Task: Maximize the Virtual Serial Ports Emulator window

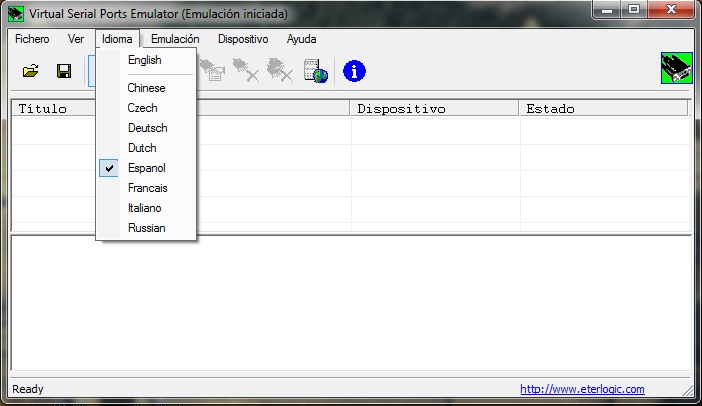Action: 634,9
